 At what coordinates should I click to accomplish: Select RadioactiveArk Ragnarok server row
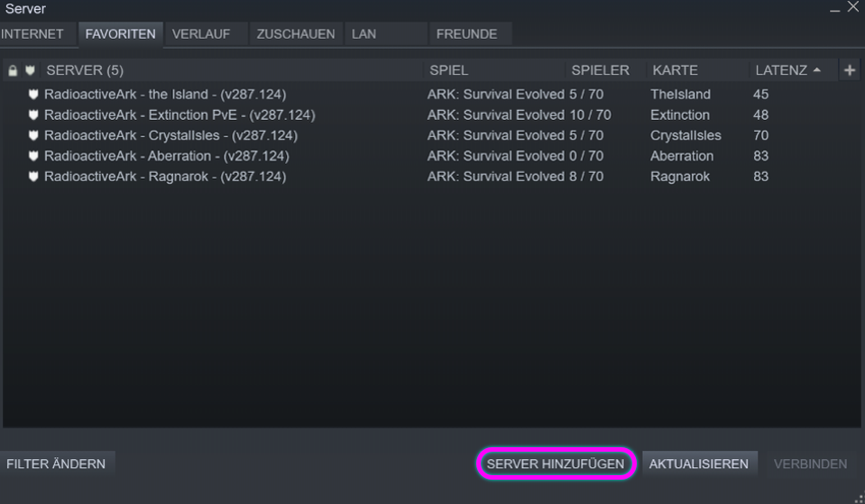[x=431, y=177]
